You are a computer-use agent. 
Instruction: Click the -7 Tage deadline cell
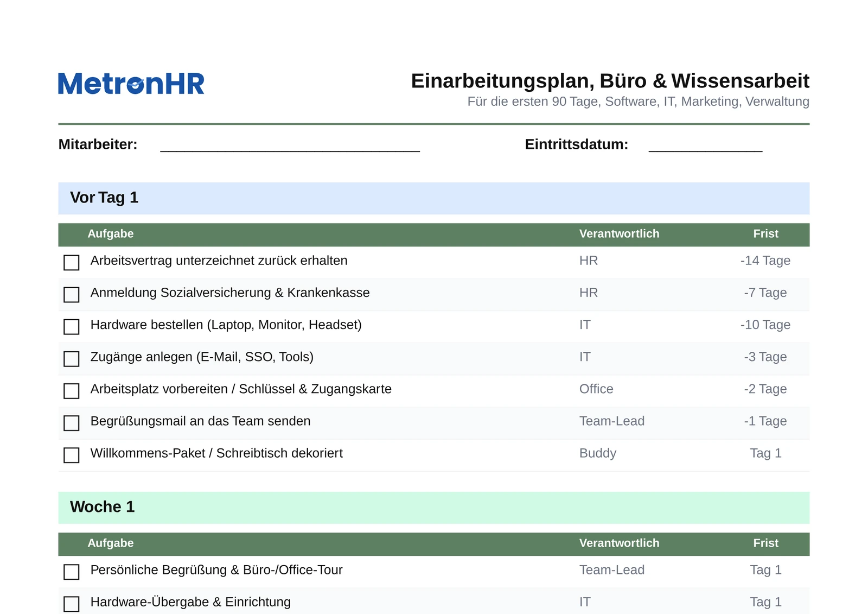765,293
